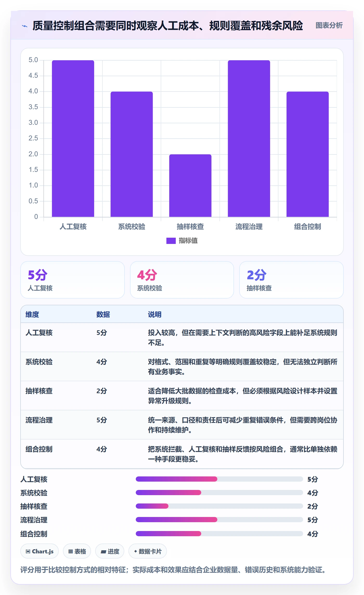Click the 流程治理 progress bar
This screenshot has width=364, height=595.
click(x=219, y=520)
